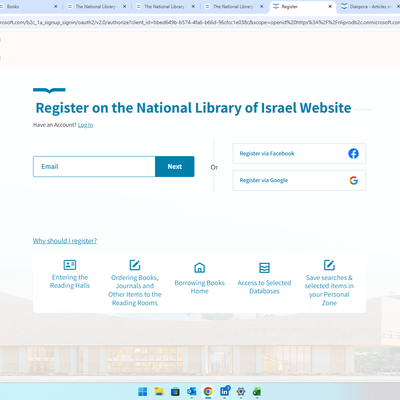
Task: Focus the Email input field
Action: tap(94, 166)
